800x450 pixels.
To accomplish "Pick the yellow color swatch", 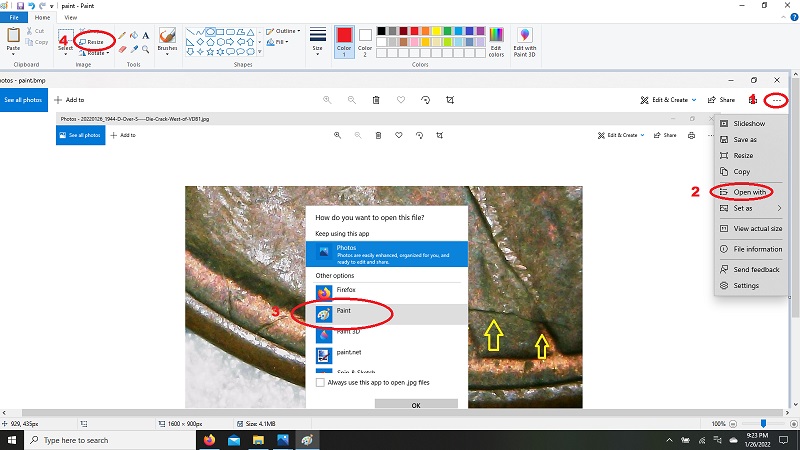I will (436, 31).
